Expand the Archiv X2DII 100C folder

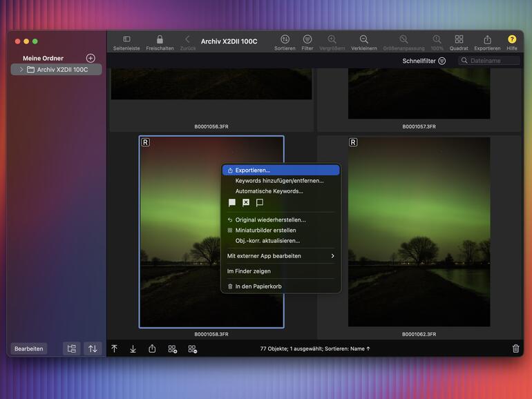(x=21, y=70)
